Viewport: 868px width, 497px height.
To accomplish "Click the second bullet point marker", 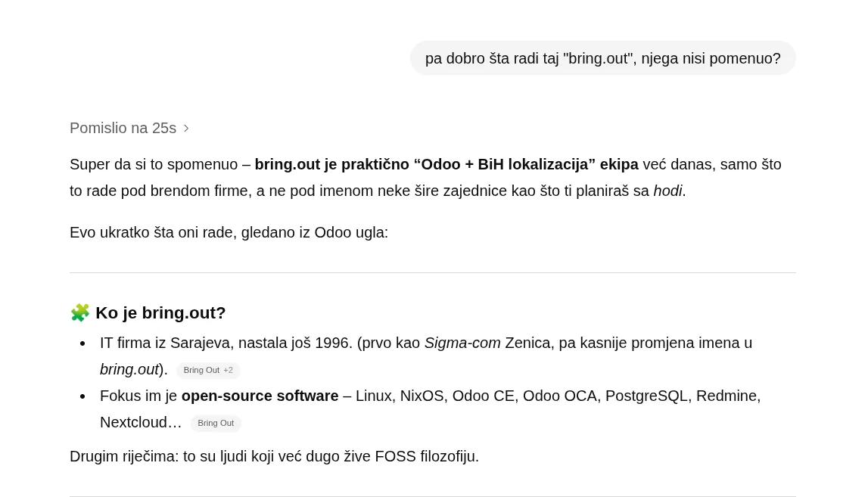I will (x=82, y=396).
